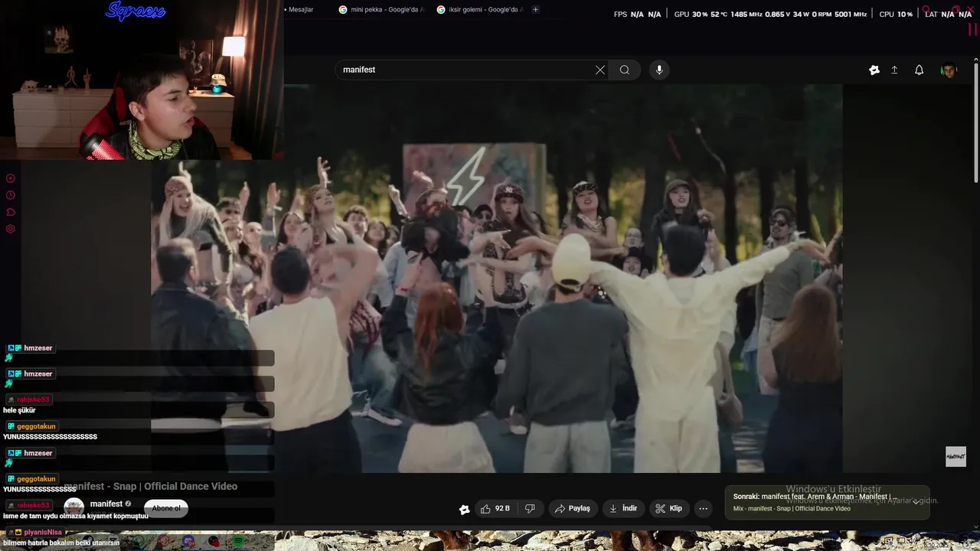The height and width of the screenshot is (551, 980).
Task: Open the sidebar settings gear icon
Action: tap(11, 229)
